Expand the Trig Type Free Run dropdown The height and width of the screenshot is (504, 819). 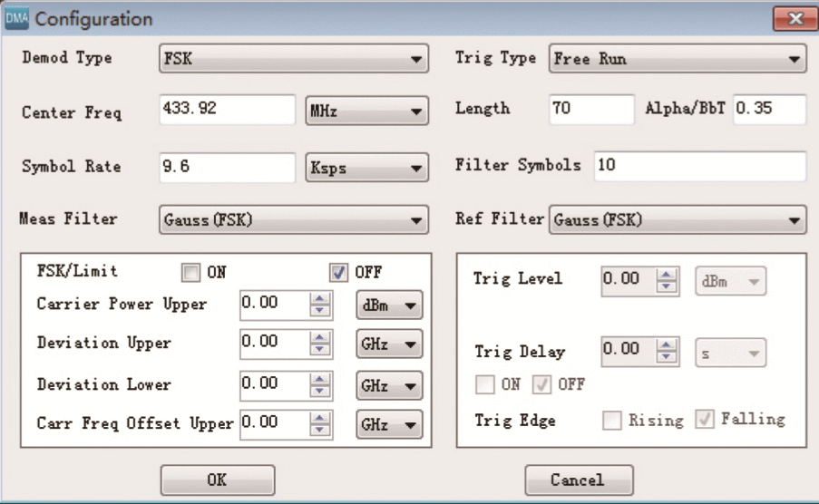(x=678, y=61)
